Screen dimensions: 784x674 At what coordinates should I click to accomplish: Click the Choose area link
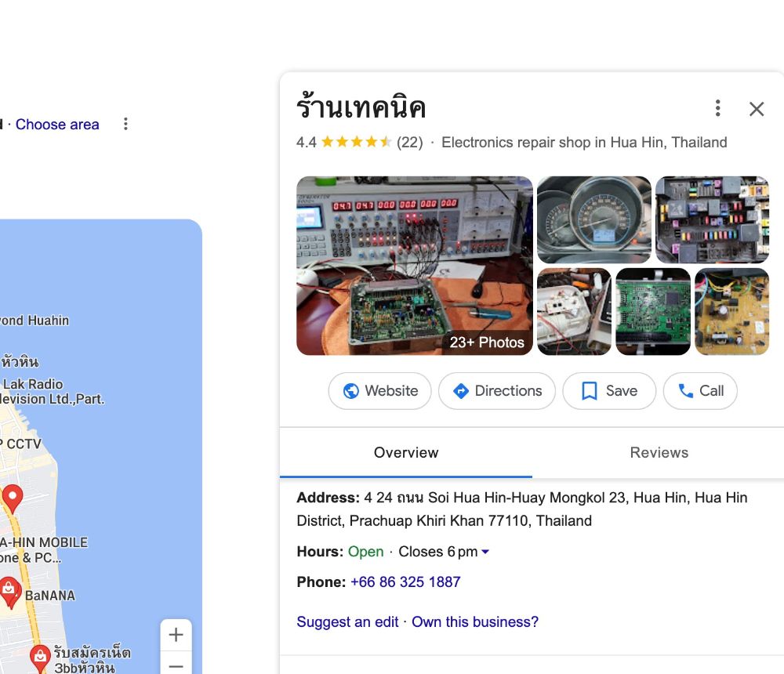pyautogui.click(x=57, y=124)
